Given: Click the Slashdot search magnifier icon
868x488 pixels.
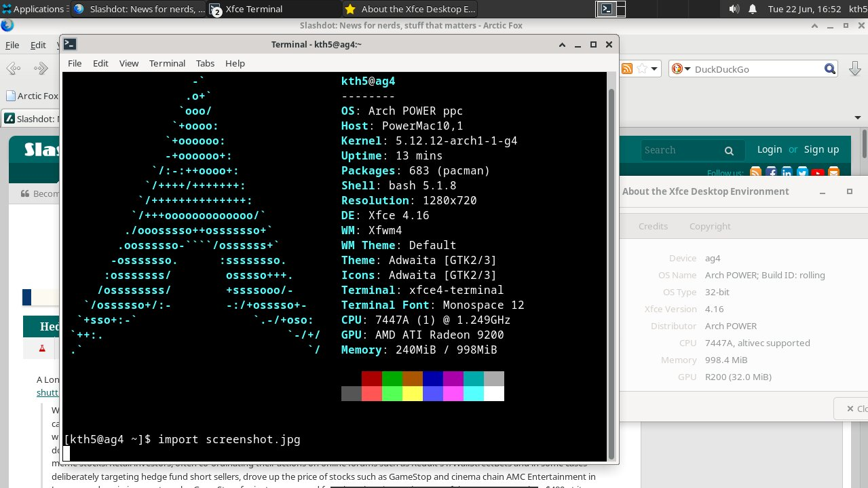Looking at the screenshot, I should (729, 151).
